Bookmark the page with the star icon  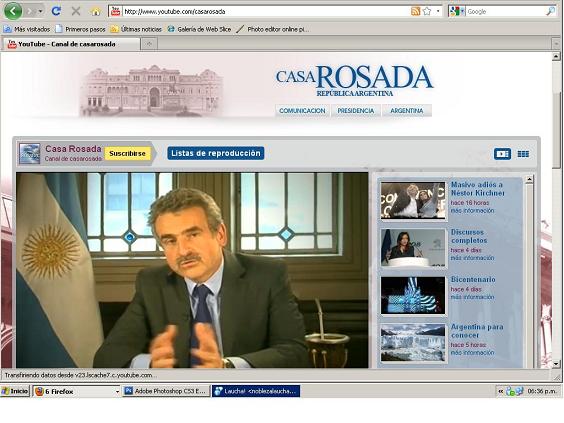click(427, 11)
